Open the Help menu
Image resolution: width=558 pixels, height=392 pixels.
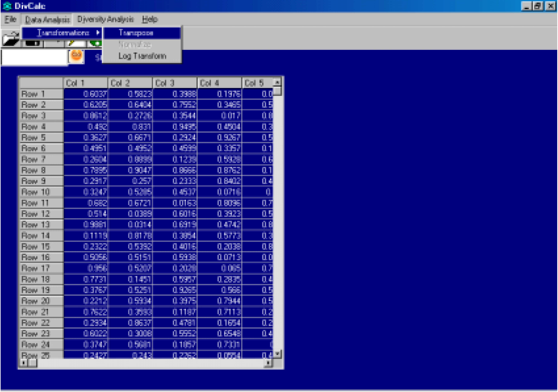click(x=150, y=19)
